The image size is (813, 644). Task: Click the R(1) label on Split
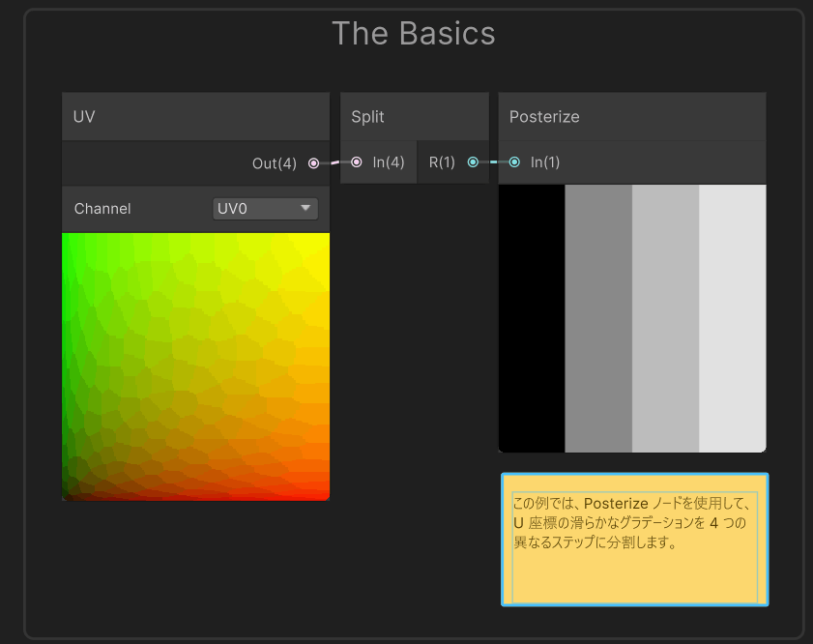(442, 162)
